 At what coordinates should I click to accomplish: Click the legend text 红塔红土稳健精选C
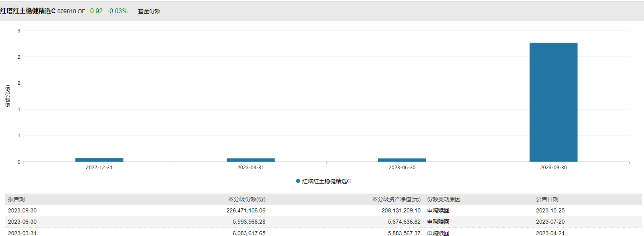326,181
